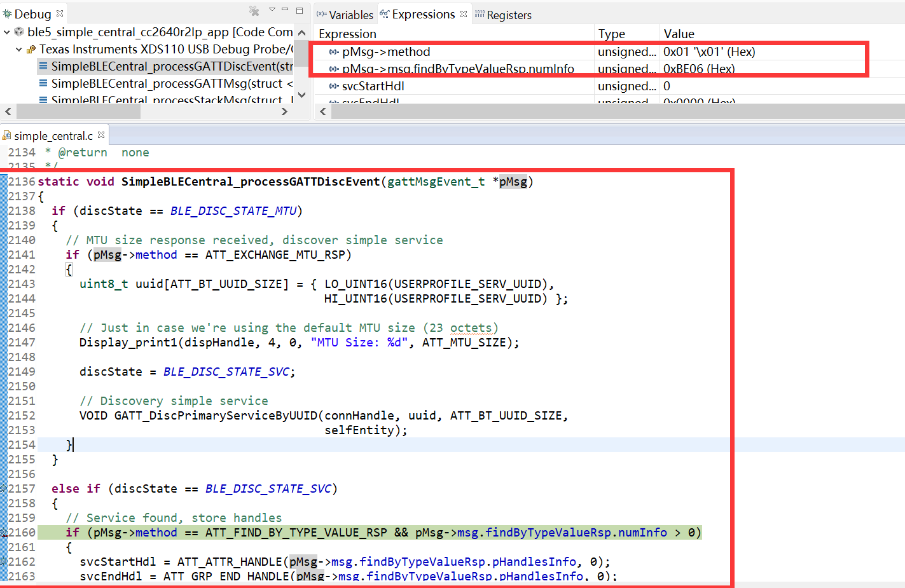
Task: Collapse the Texas Instruments XDS110 probe node
Action: click(x=18, y=49)
